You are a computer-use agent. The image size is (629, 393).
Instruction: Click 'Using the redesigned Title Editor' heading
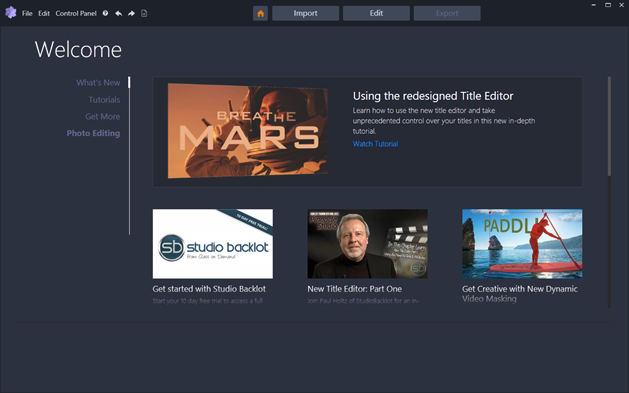click(x=433, y=96)
